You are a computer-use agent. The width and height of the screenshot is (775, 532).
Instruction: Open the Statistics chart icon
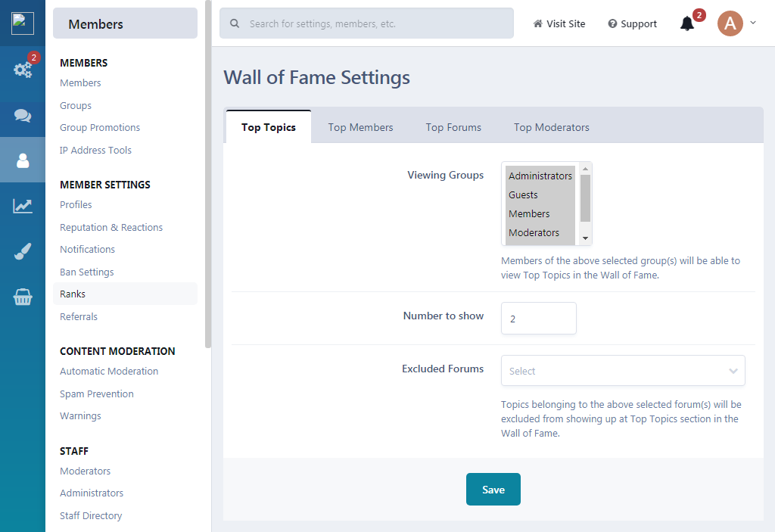pyautogui.click(x=23, y=206)
